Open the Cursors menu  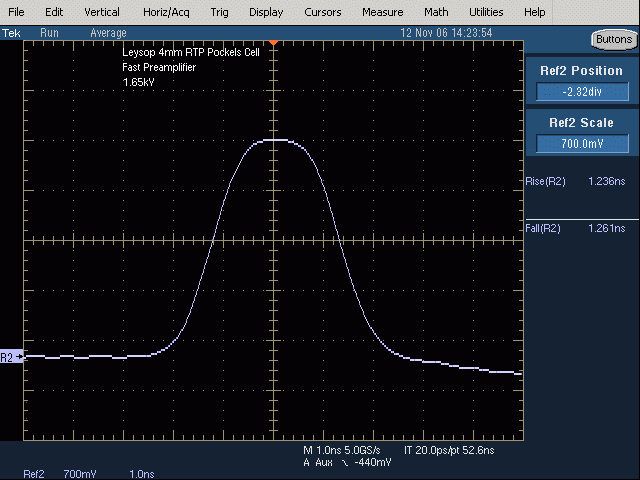click(x=322, y=12)
